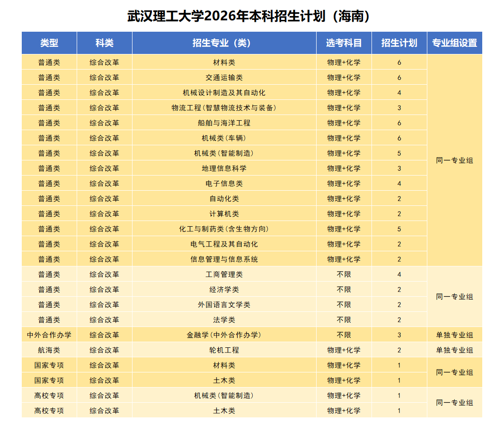Click the 航海类 type cell
Screen dimensions: 504x433
pyautogui.click(x=49, y=350)
